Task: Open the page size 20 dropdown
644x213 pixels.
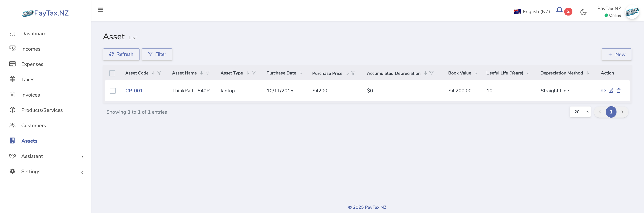Action: [x=580, y=112]
